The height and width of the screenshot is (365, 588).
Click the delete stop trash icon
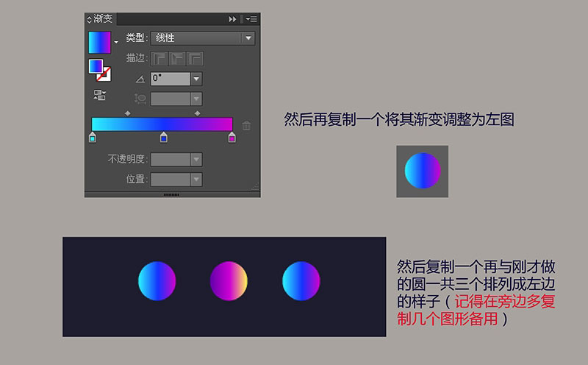pyautogui.click(x=246, y=125)
